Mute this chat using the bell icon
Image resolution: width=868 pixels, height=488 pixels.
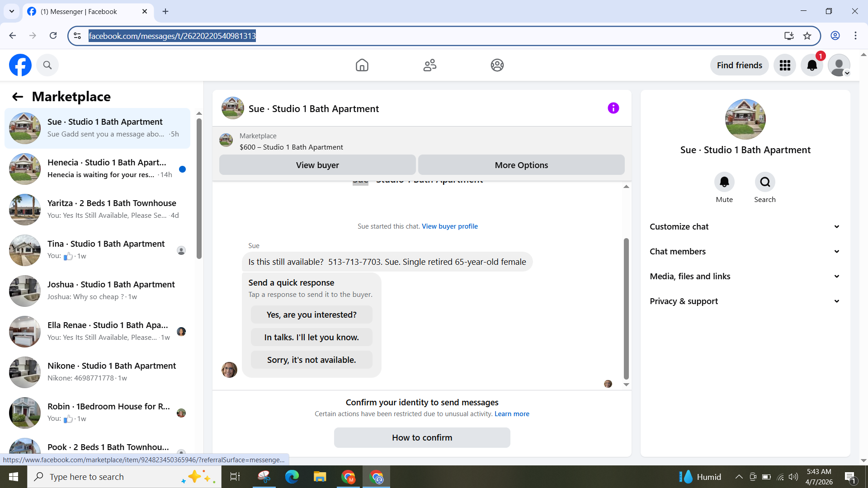[724, 182]
